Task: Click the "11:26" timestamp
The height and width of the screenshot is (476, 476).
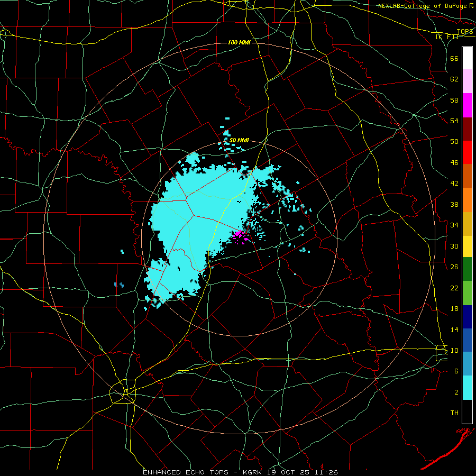Action: (326, 472)
